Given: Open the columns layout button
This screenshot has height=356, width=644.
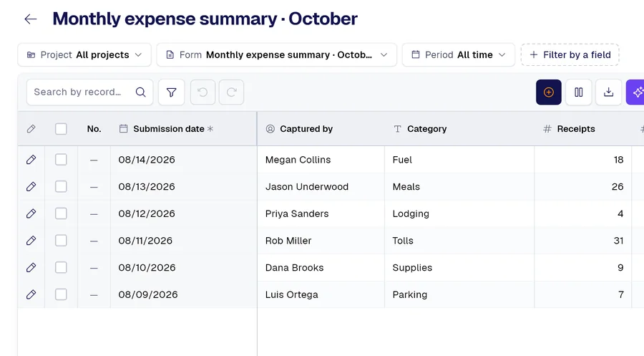Looking at the screenshot, I should point(578,92).
